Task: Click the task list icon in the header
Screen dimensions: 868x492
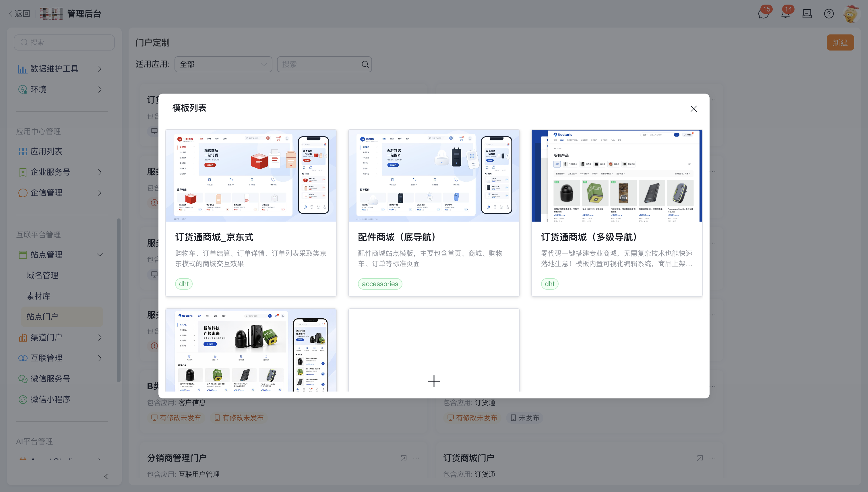Action: click(x=807, y=14)
